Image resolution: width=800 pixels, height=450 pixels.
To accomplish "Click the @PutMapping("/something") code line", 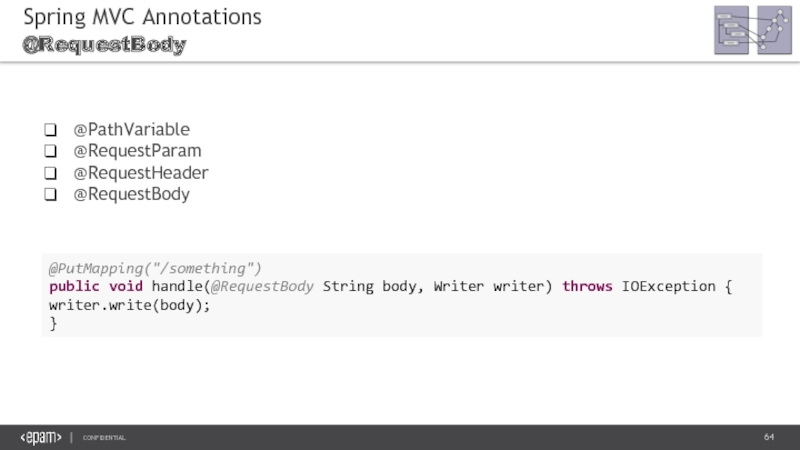I will coord(155,268).
